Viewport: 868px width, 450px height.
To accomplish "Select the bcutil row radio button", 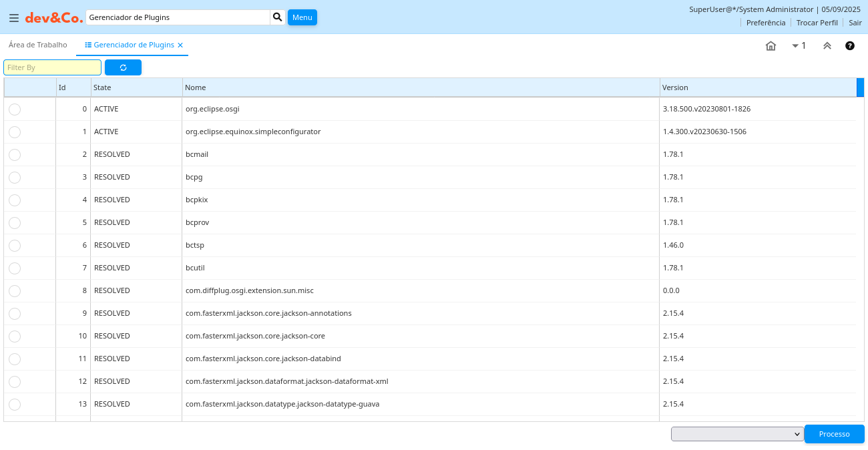I will click(15, 268).
